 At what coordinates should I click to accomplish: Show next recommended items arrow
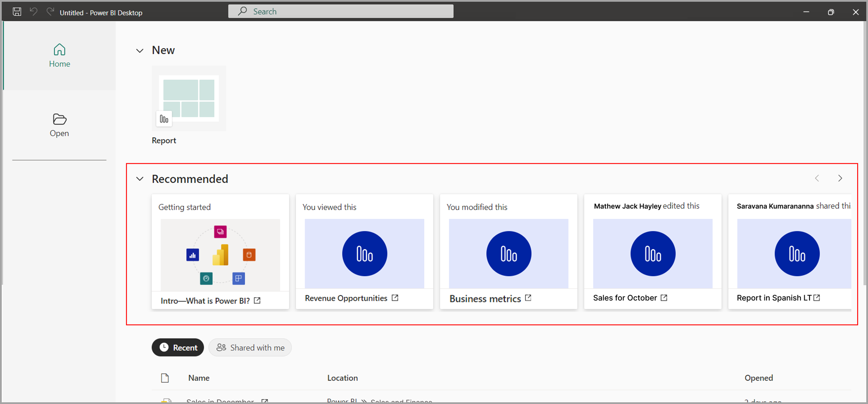click(x=840, y=178)
